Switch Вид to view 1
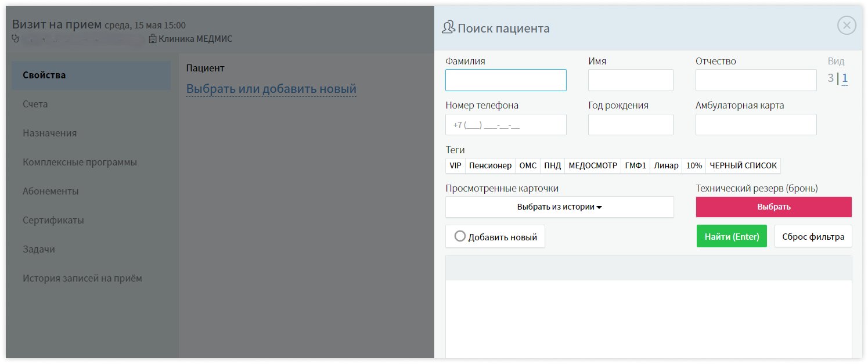The width and height of the screenshot is (868, 364). tap(845, 77)
